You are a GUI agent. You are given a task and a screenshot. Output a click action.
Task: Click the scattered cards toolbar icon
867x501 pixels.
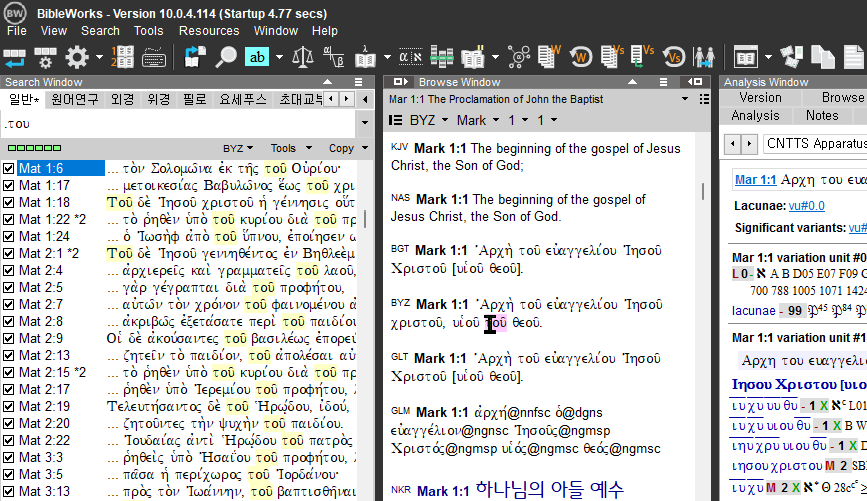[791, 57]
